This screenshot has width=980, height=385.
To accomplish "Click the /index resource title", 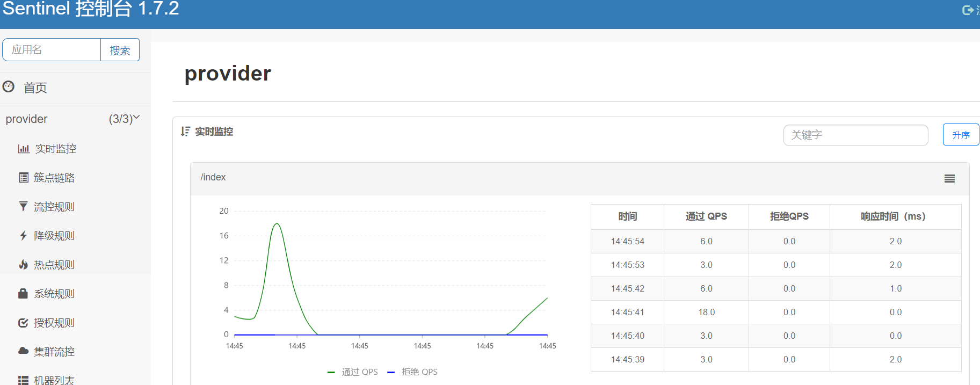I will 213,177.
